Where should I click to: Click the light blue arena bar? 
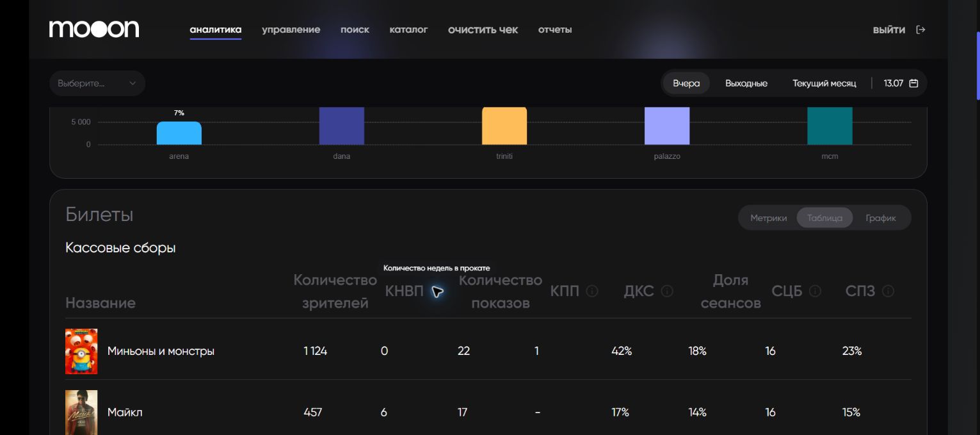179,133
